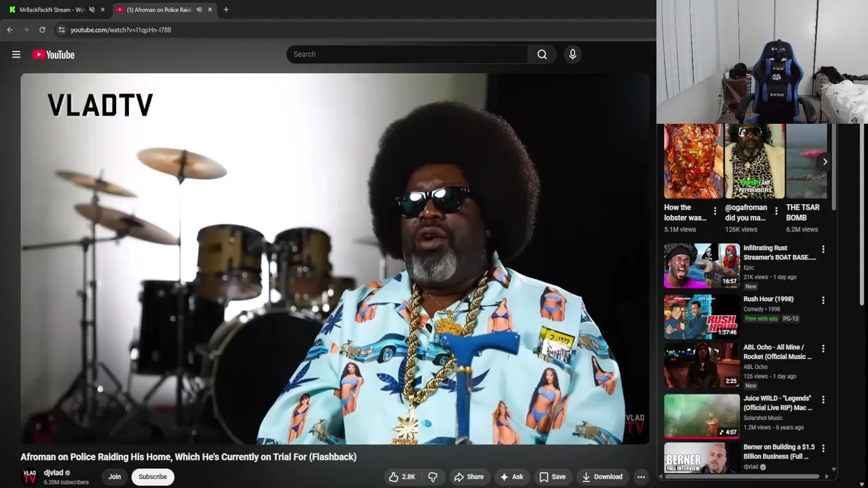The width and height of the screenshot is (868, 488).
Task: Like the video with thumbs up
Action: [401, 477]
